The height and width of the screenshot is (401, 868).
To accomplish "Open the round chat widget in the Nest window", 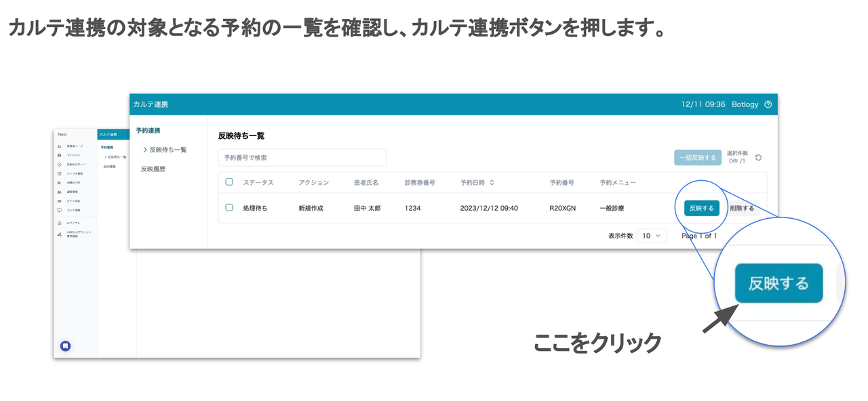I will click(65, 345).
